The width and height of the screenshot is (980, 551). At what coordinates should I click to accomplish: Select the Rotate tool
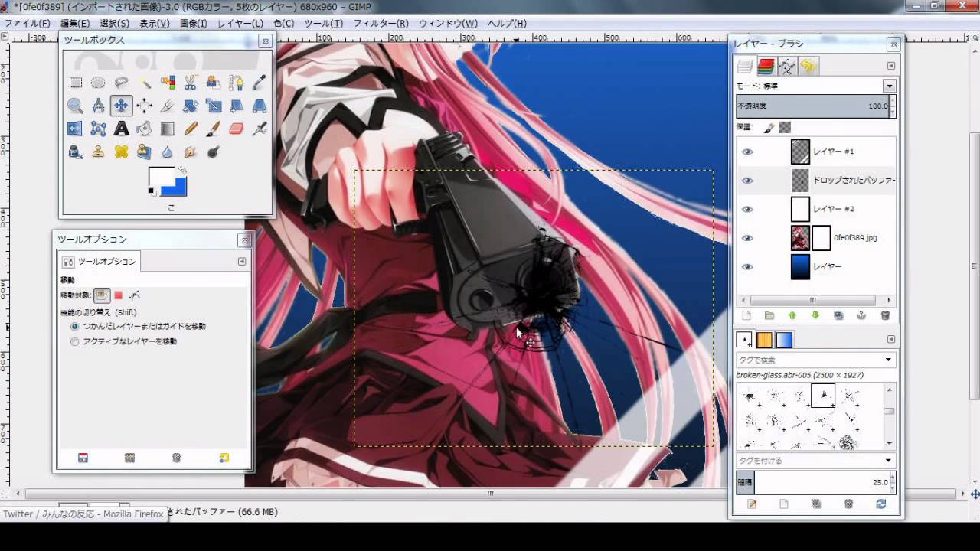click(190, 106)
